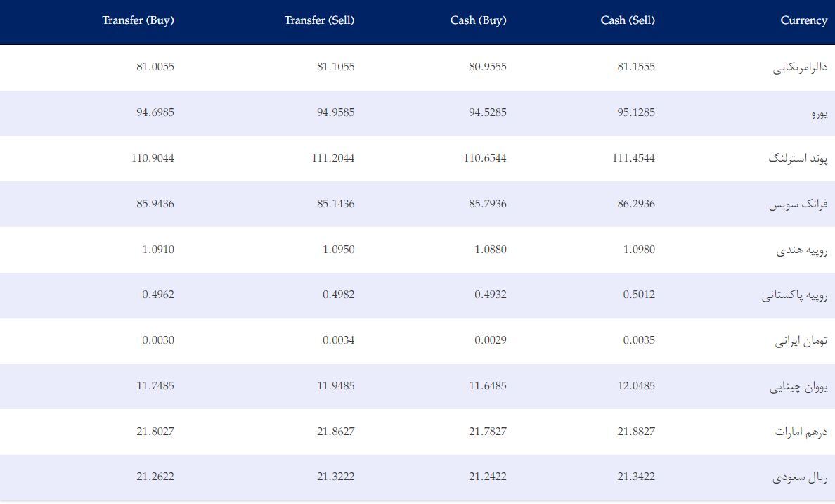Click the Cash (Sell) column header

tap(628, 20)
